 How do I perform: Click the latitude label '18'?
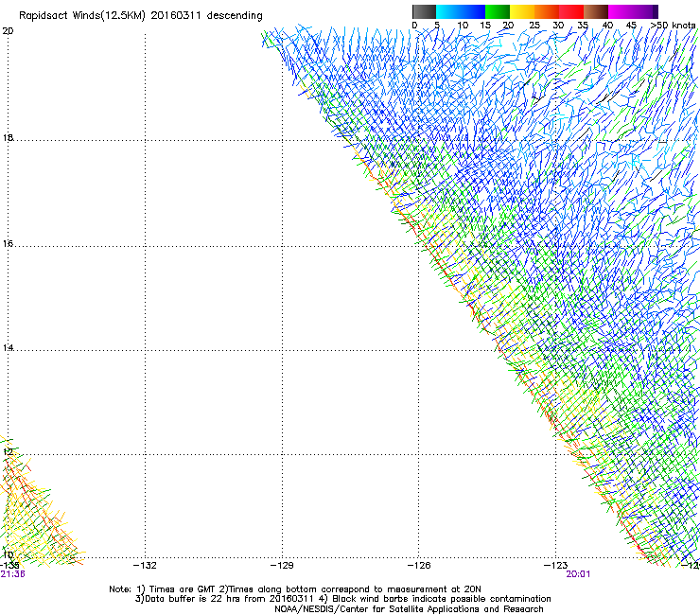pos(8,137)
